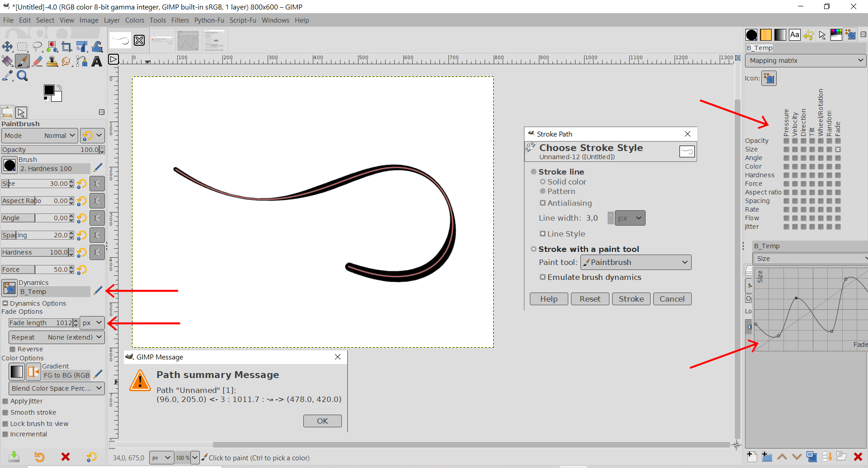This screenshot has width=868, height=468.
Task: Save tool preset with green arrow icon
Action: 14,457
